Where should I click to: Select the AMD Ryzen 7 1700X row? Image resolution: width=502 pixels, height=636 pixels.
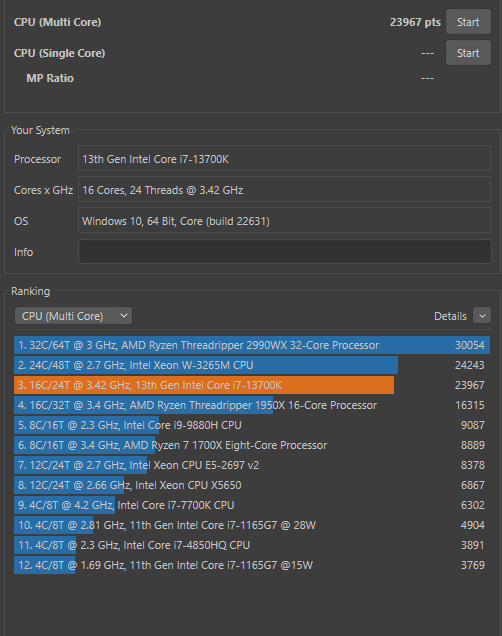pyautogui.click(x=252, y=445)
